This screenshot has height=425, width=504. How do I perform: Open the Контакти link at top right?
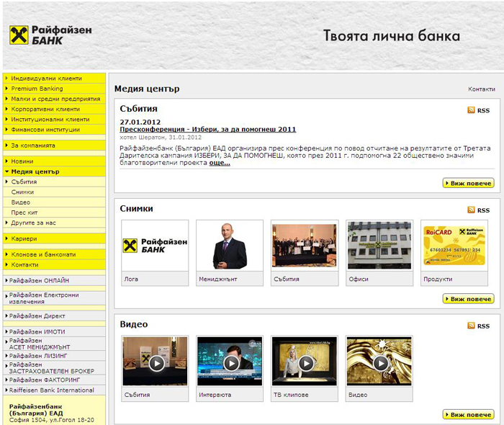pos(482,89)
